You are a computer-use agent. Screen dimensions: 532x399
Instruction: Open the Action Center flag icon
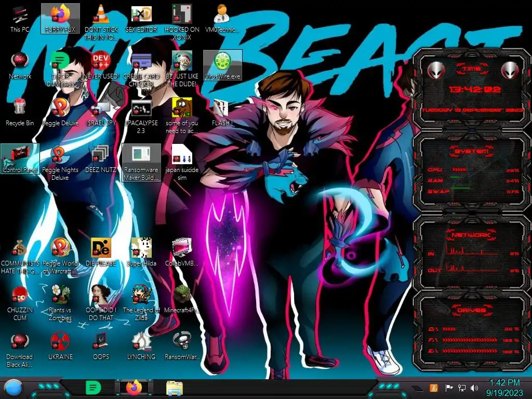449,388
